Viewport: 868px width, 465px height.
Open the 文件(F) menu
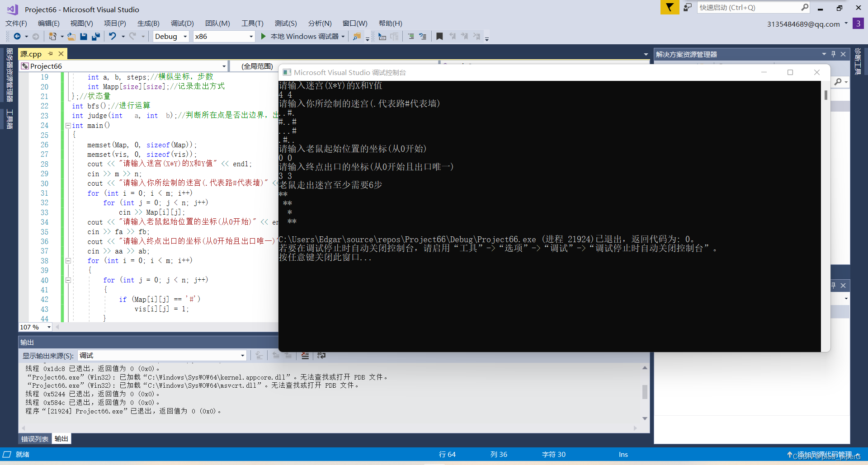point(16,23)
